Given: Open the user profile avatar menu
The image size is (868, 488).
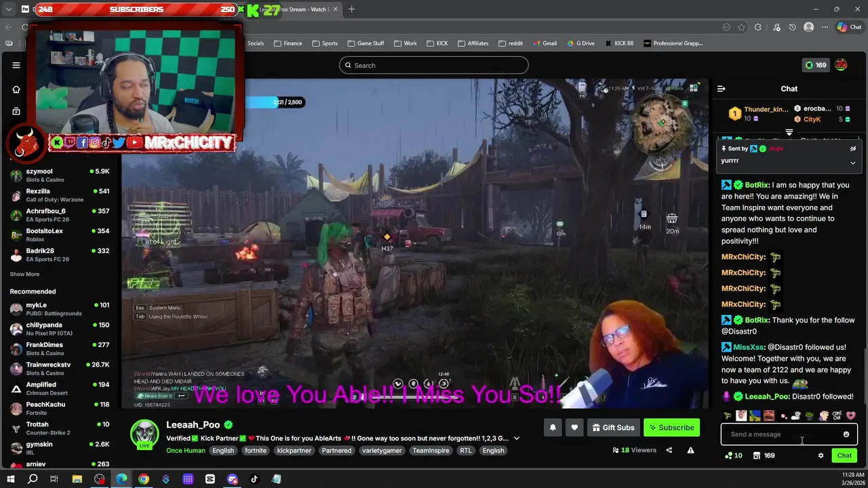Looking at the screenshot, I should 841,65.
